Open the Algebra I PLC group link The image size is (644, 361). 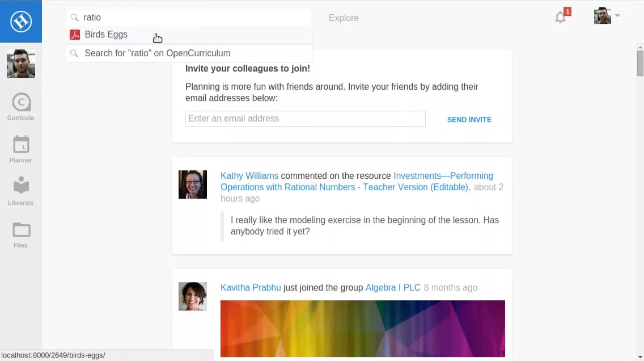coord(393,287)
